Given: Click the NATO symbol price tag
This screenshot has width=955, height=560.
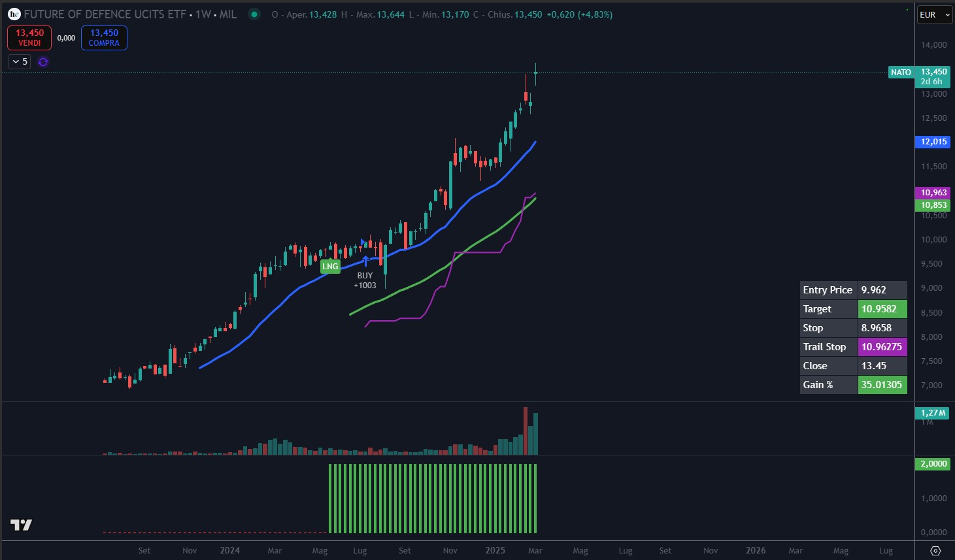Looking at the screenshot, I should [x=901, y=73].
